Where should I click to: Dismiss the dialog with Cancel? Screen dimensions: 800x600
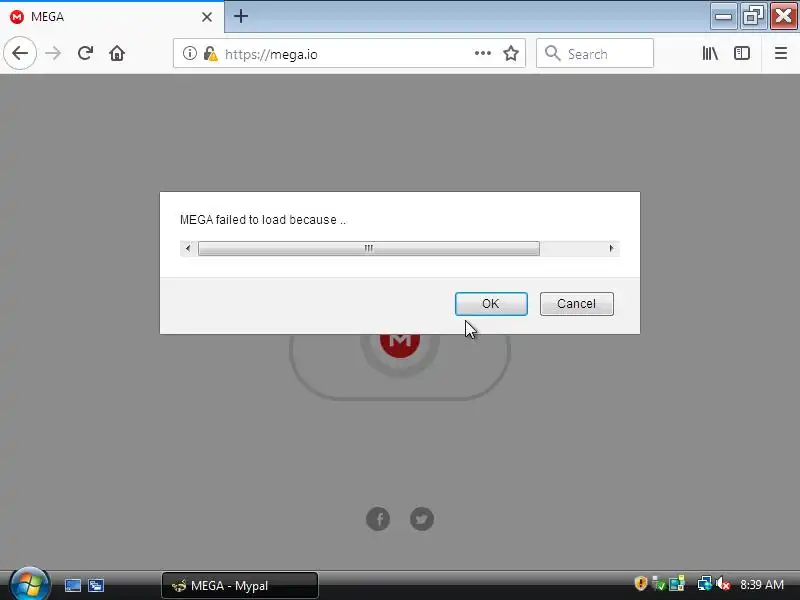577,304
